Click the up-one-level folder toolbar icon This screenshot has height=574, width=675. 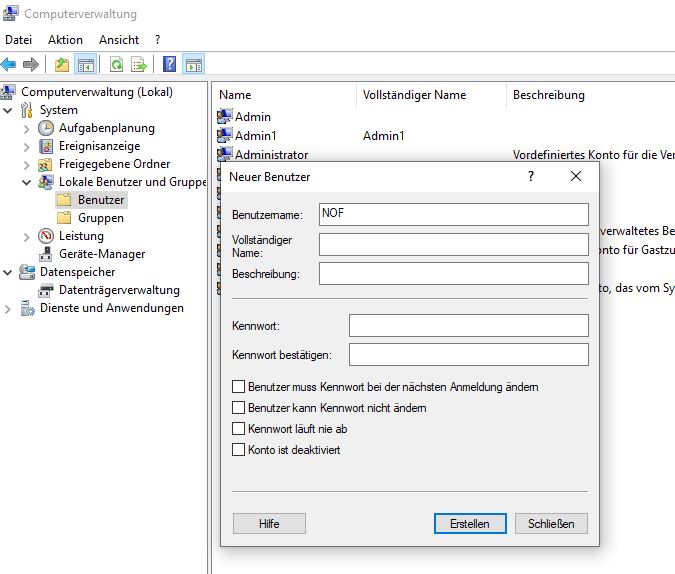62,65
